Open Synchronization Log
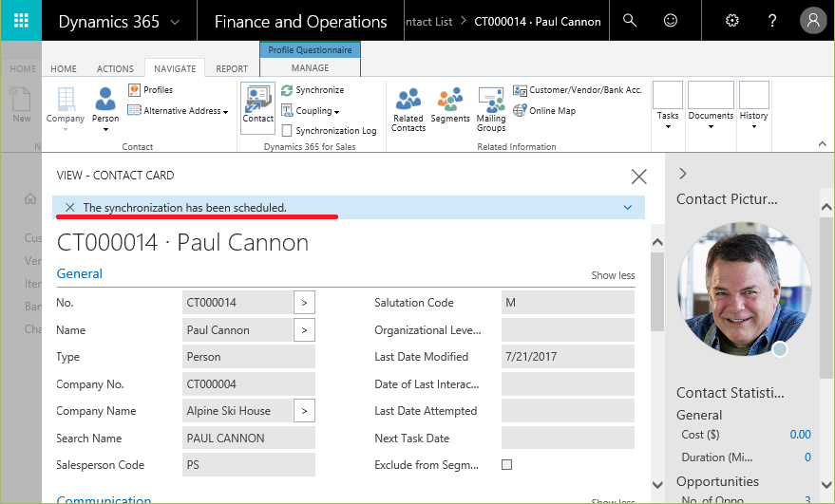The height and width of the screenshot is (504, 835). (x=329, y=130)
